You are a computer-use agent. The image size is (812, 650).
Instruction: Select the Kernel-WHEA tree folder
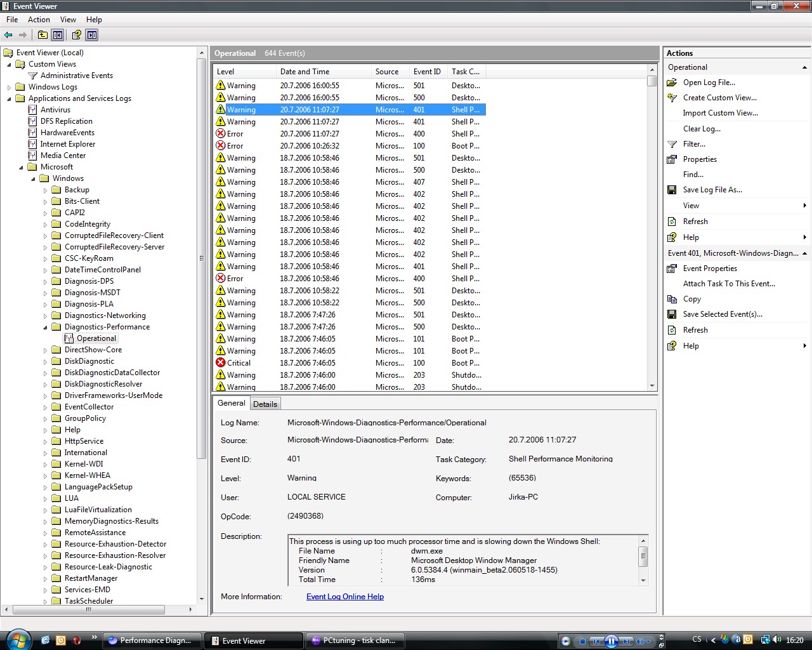point(87,475)
